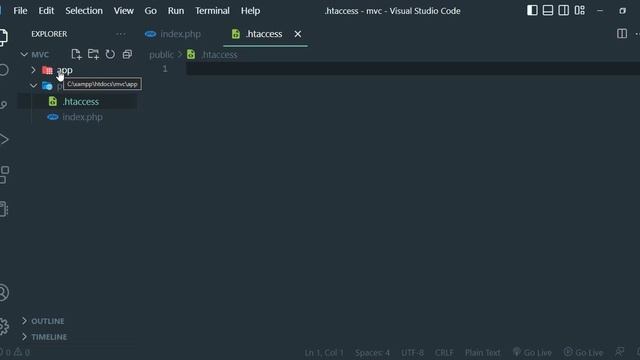The image size is (640, 360).
Task: Expand the app folder chevron
Action: coord(33,70)
